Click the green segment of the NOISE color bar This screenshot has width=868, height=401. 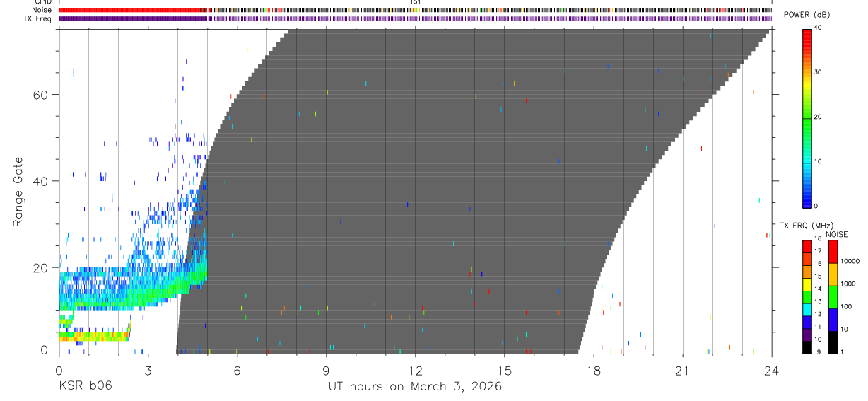pos(833,296)
